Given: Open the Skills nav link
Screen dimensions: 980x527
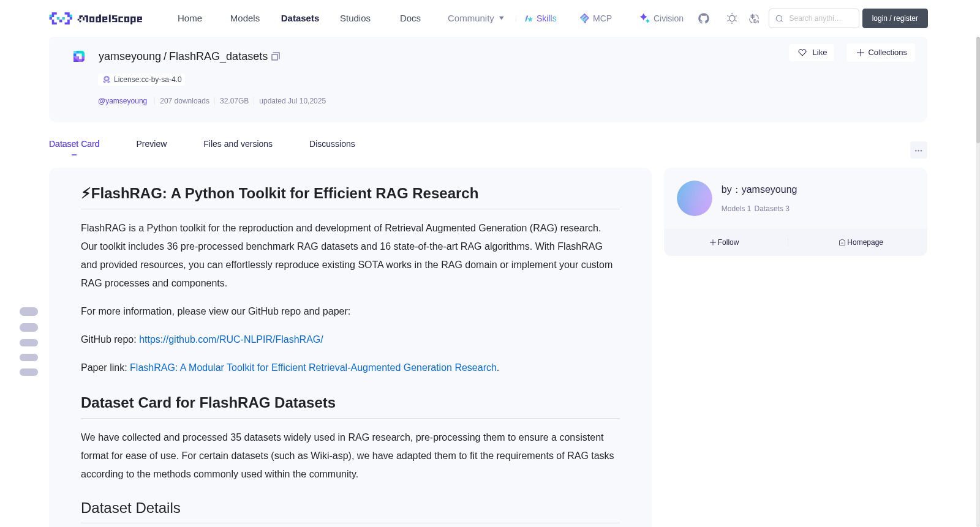Looking at the screenshot, I should [546, 18].
